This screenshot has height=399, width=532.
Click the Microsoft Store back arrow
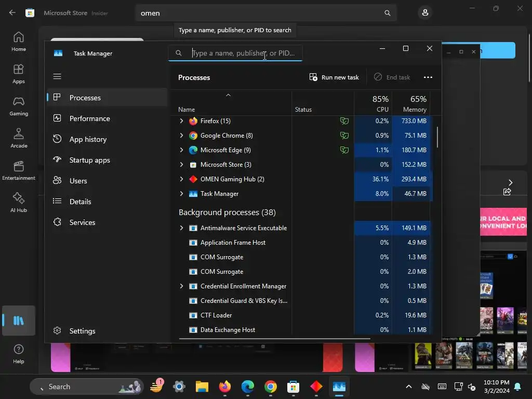[x=12, y=13]
